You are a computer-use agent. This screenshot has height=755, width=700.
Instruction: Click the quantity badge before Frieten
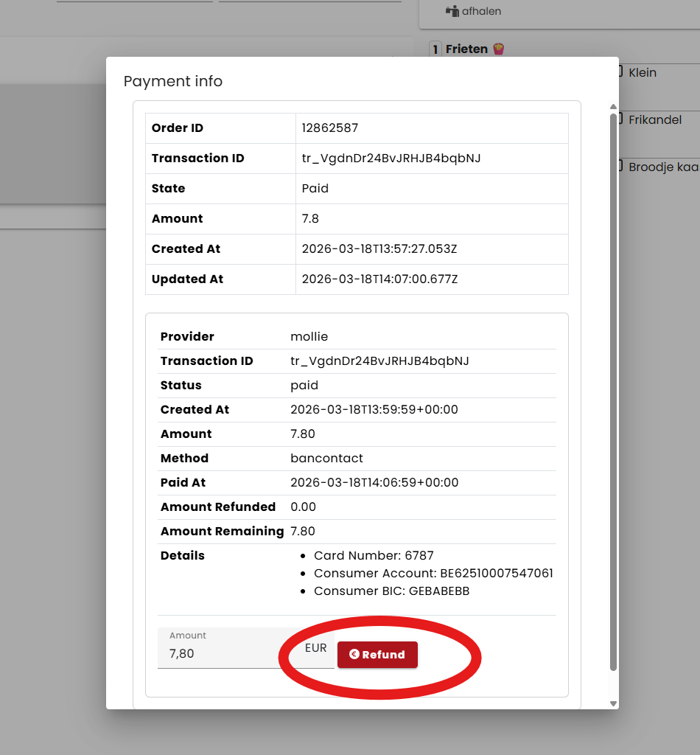(x=435, y=49)
